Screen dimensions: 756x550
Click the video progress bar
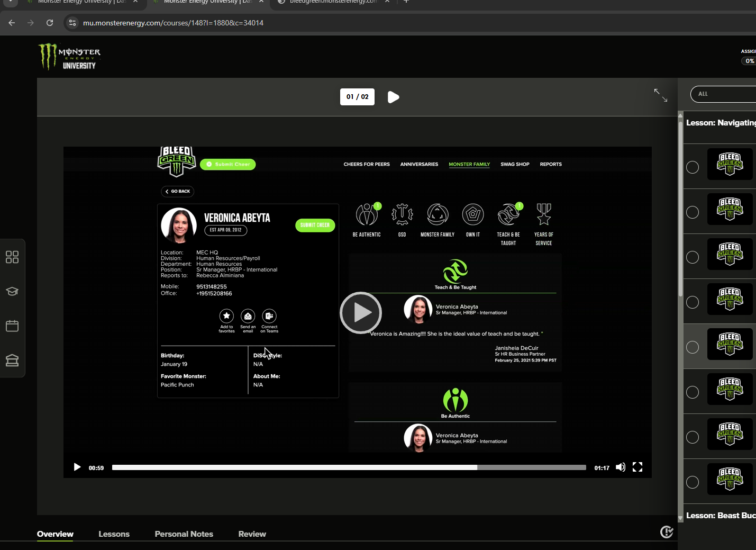click(x=349, y=467)
